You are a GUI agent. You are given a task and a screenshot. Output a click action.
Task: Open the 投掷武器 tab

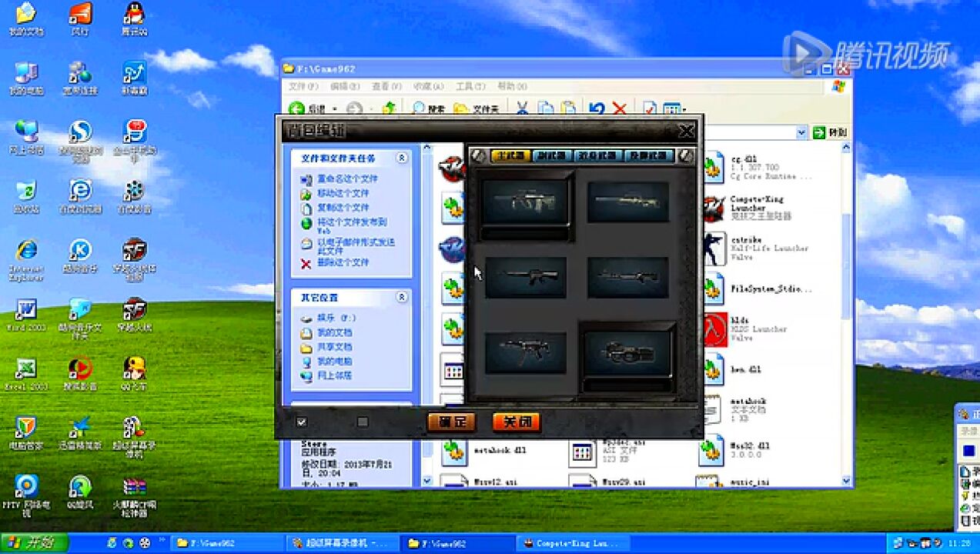649,155
